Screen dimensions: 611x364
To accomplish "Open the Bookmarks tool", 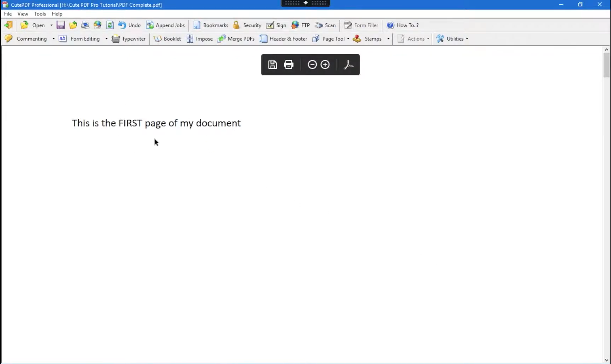I will 211,25.
